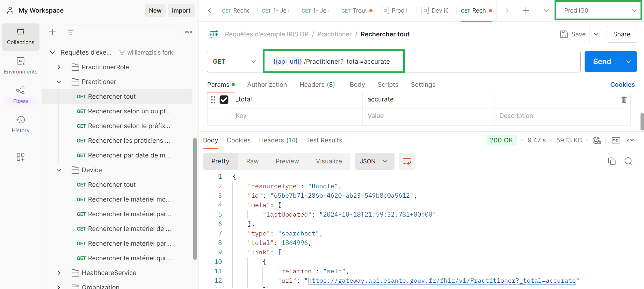The width and height of the screenshot is (644, 289).
Task: Click the create new collection plus icon
Action: pos(52,32)
